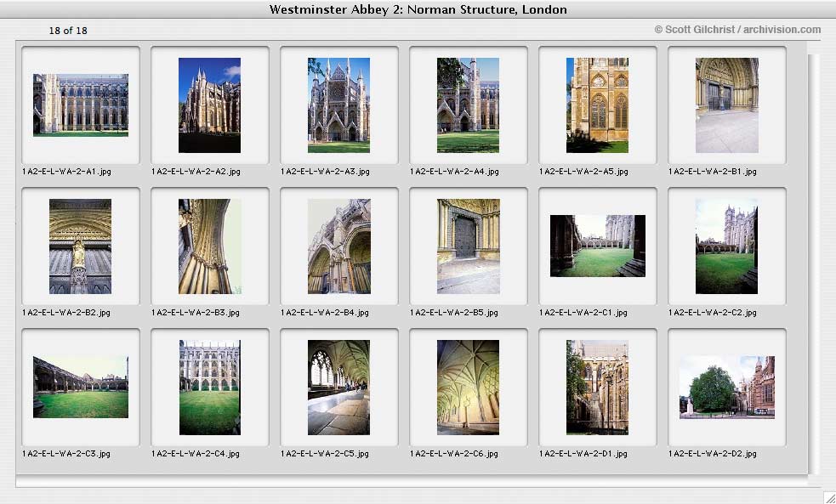Viewport: 836px width, 504px height.
Task: Open the green tree thumbnail 1A2-E-L-WA-2-D2.jpg
Action: pos(726,387)
